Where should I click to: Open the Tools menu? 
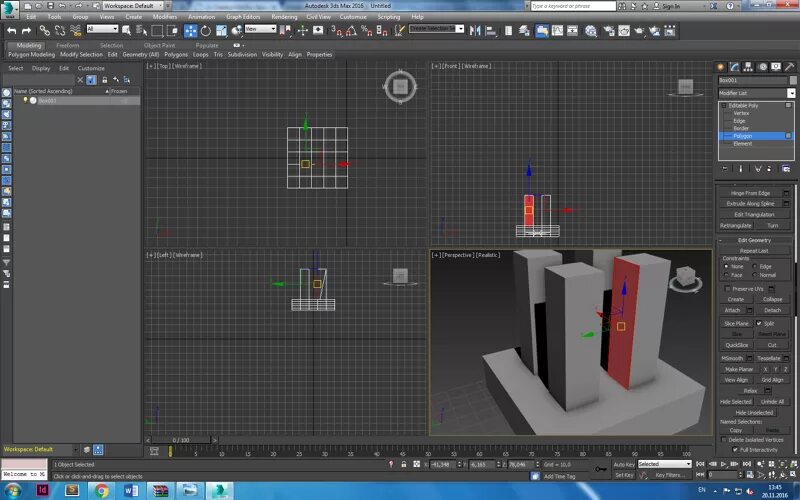tap(54, 17)
